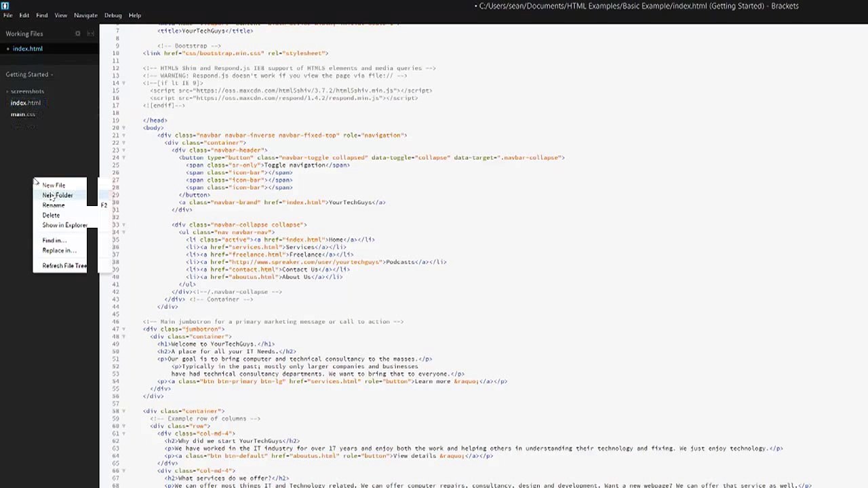
Task: Collapse the ul nav fold at line 34
Action: coord(123,232)
